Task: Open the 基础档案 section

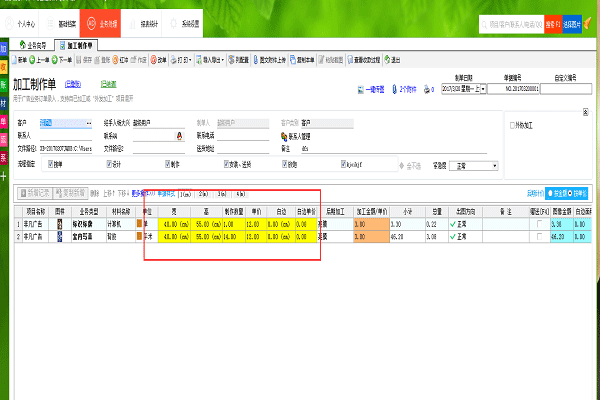Action: [61, 24]
